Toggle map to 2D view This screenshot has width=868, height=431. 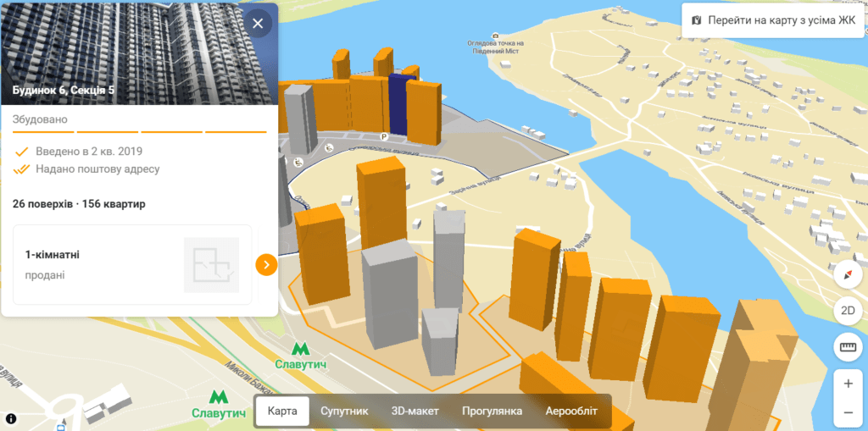(848, 310)
